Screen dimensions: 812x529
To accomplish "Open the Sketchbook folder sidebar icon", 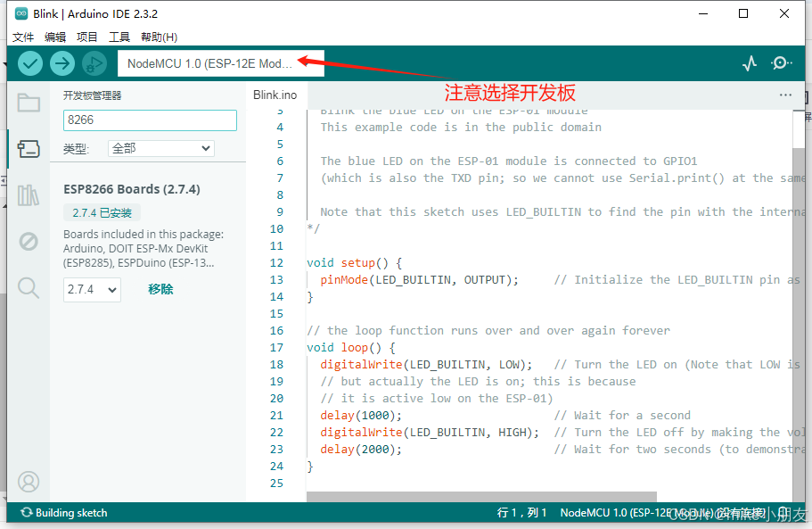I will (29, 103).
